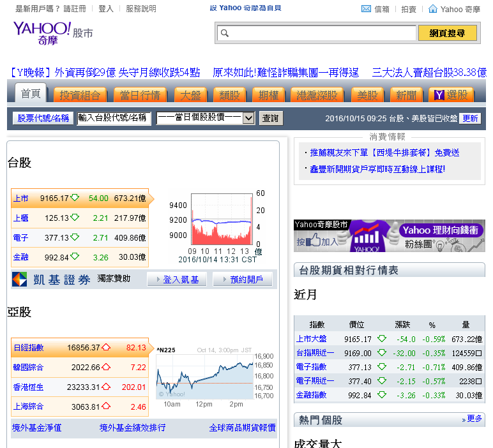Screen dimensions: 493x448
Task: Click the 請註冊 link
Action: (x=75, y=9)
